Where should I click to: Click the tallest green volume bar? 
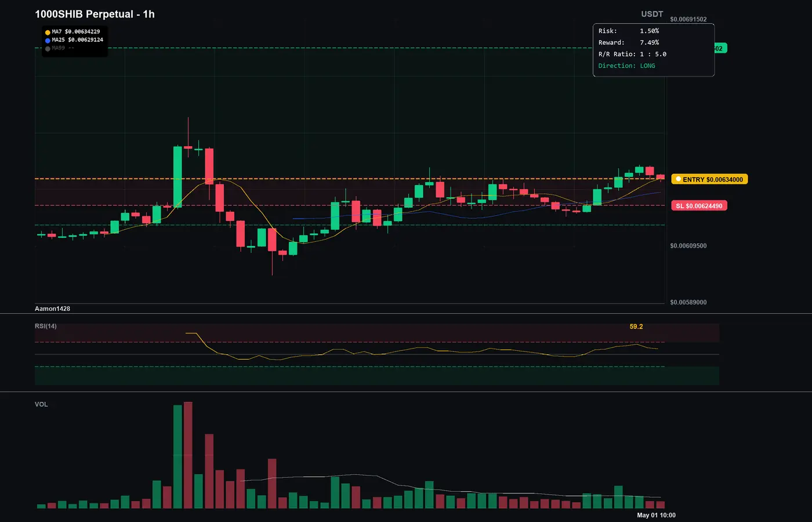pyautogui.click(x=177, y=456)
